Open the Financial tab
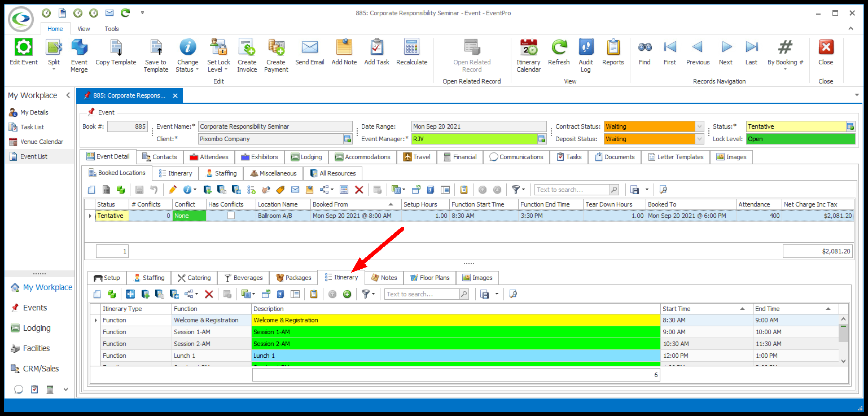 point(459,157)
